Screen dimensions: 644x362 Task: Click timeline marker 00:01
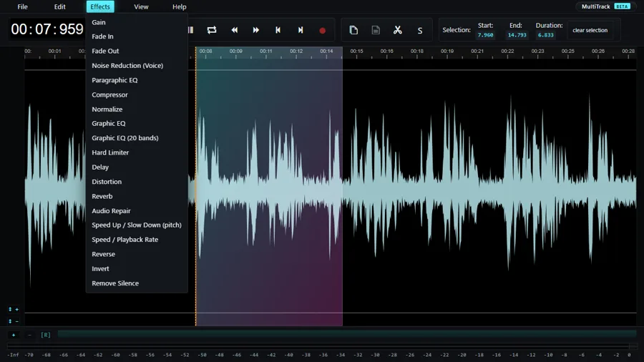54,51
